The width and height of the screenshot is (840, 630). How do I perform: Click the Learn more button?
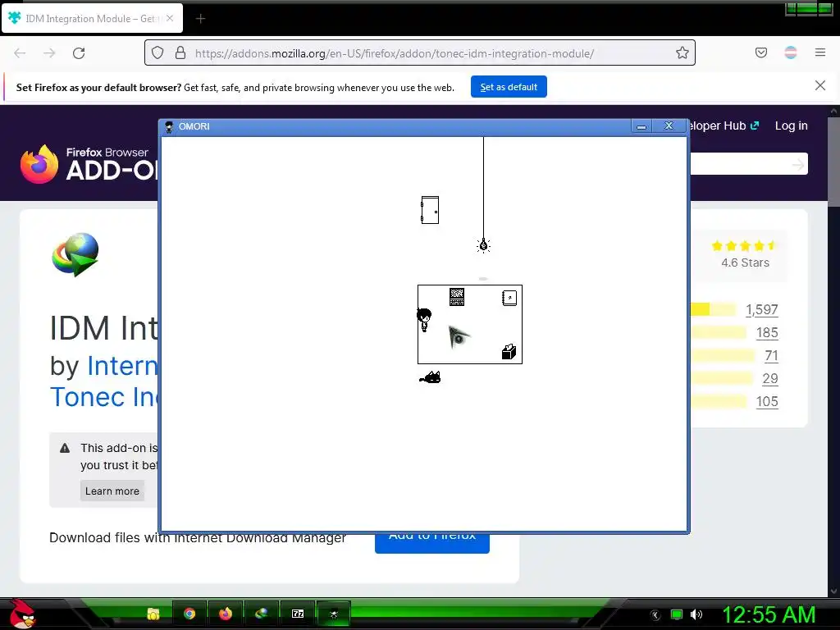(x=112, y=491)
